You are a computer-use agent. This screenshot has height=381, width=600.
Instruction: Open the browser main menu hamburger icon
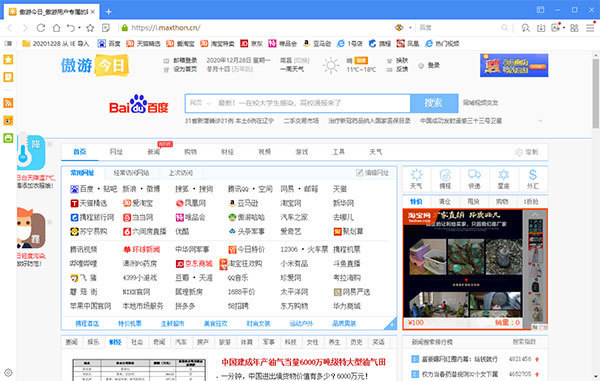[x=590, y=28]
